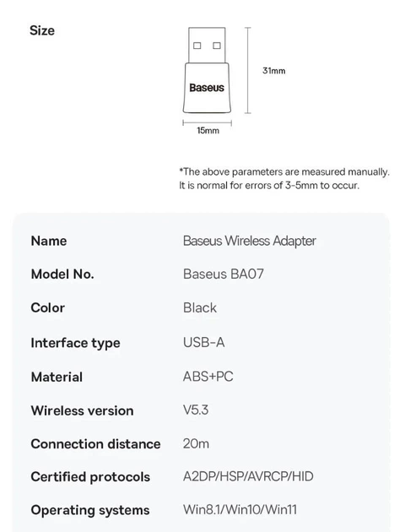Click the A2DP/HSP/AVRCP/HID protocols value
The height and width of the screenshot is (532, 405).
[248, 477]
